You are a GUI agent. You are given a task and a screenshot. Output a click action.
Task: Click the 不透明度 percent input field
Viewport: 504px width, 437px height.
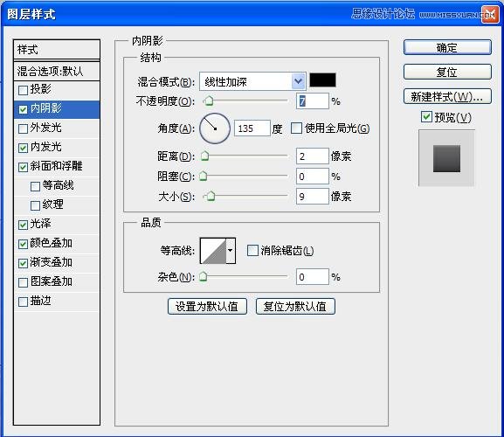[313, 101]
